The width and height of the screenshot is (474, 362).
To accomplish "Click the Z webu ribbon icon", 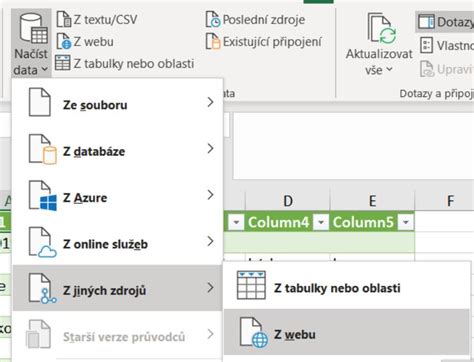I will (x=63, y=42).
